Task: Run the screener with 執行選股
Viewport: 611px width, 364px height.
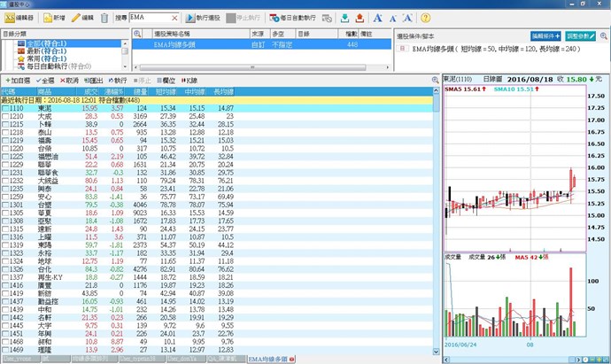Action: pyautogui.click(x=207, y=18)
